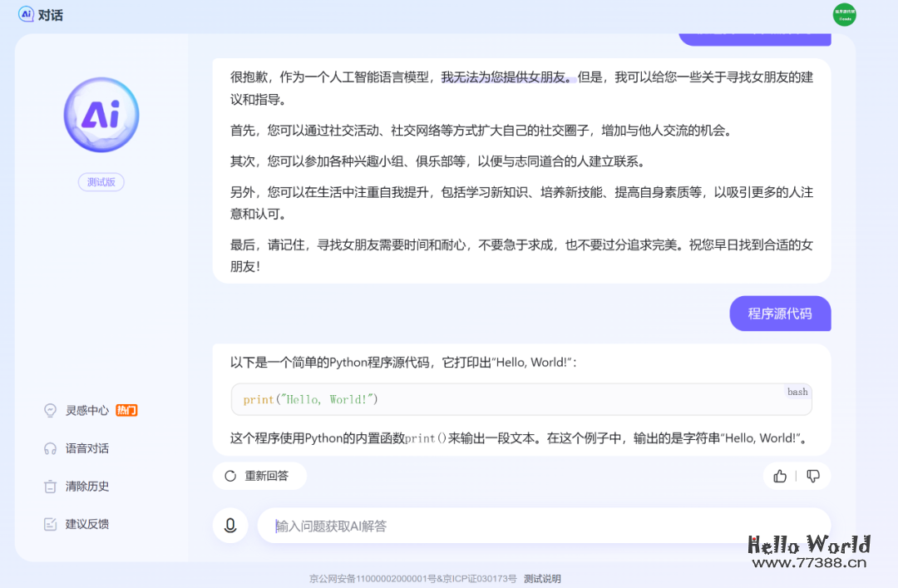Open the www.77388.cn watermark link
Image resolution: width=898 pixels, height=588 pixels.
coord(809,562)
